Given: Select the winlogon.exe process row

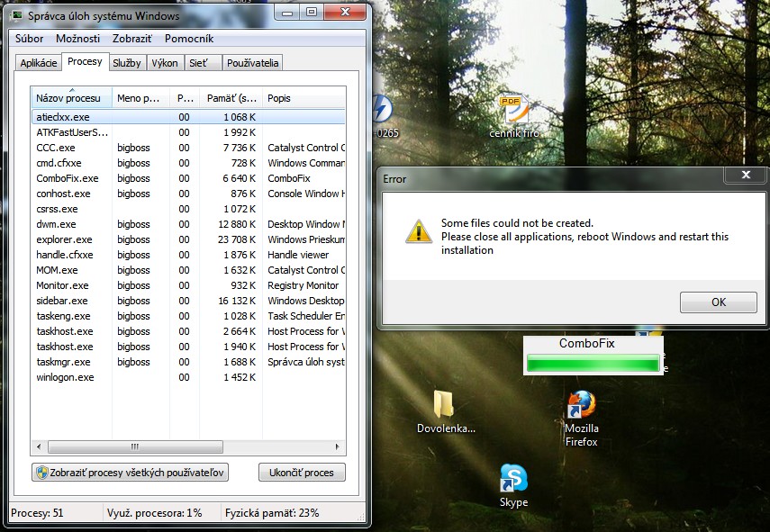Looking at the screenshot, I should 188,377.
